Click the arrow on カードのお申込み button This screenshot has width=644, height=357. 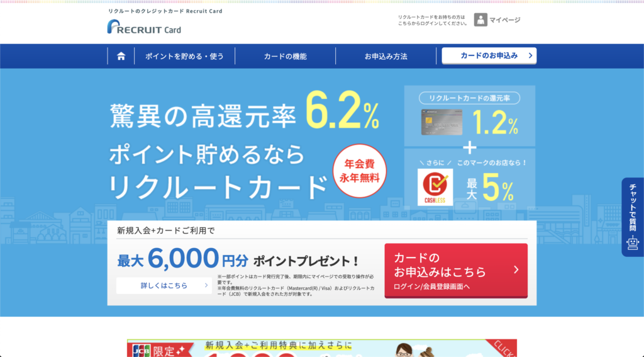530,55
